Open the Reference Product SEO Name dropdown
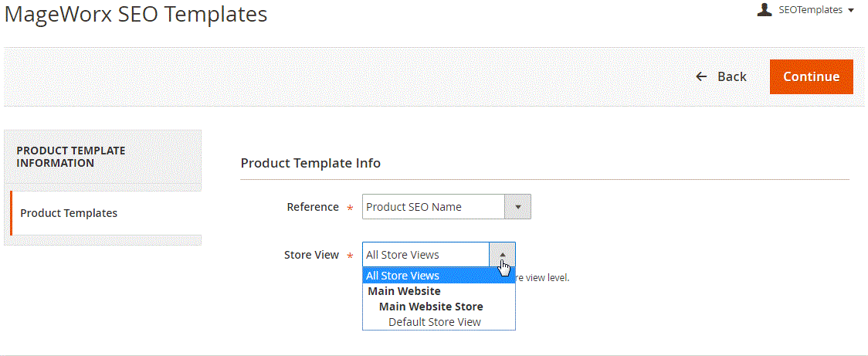The width and height of the screenshot is (868, 356). [446, 206]
